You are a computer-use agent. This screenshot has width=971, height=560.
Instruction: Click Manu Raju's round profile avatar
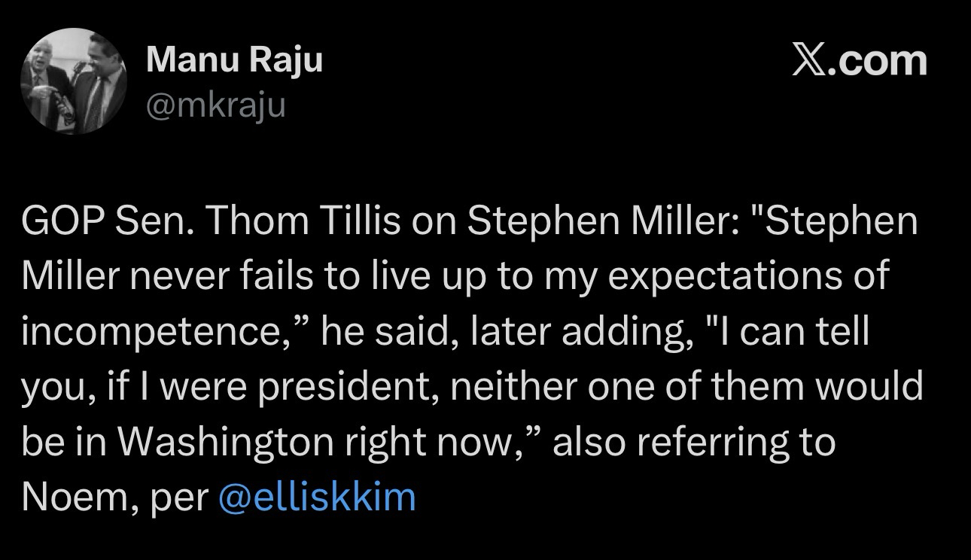(73, 81)
